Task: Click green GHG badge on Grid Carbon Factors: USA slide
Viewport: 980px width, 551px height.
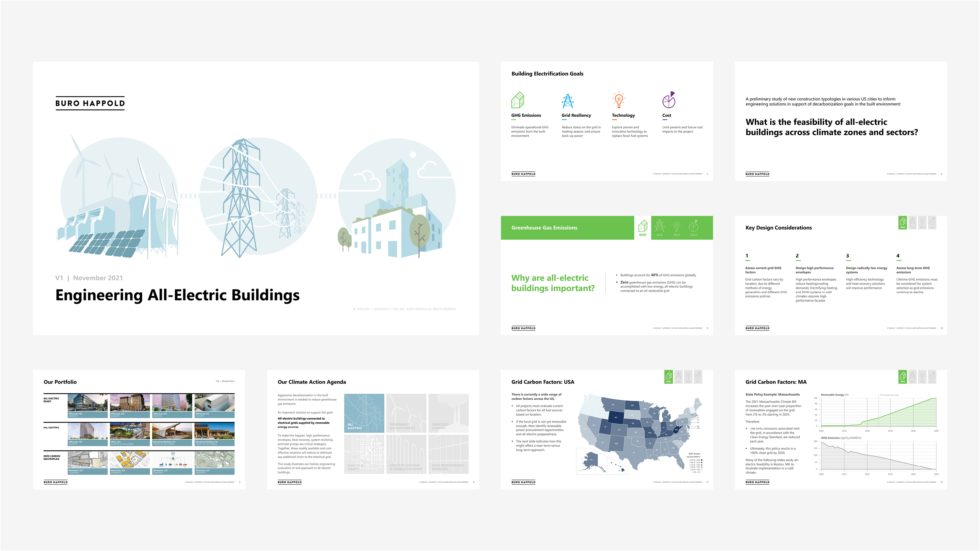Action: point(668,377)
